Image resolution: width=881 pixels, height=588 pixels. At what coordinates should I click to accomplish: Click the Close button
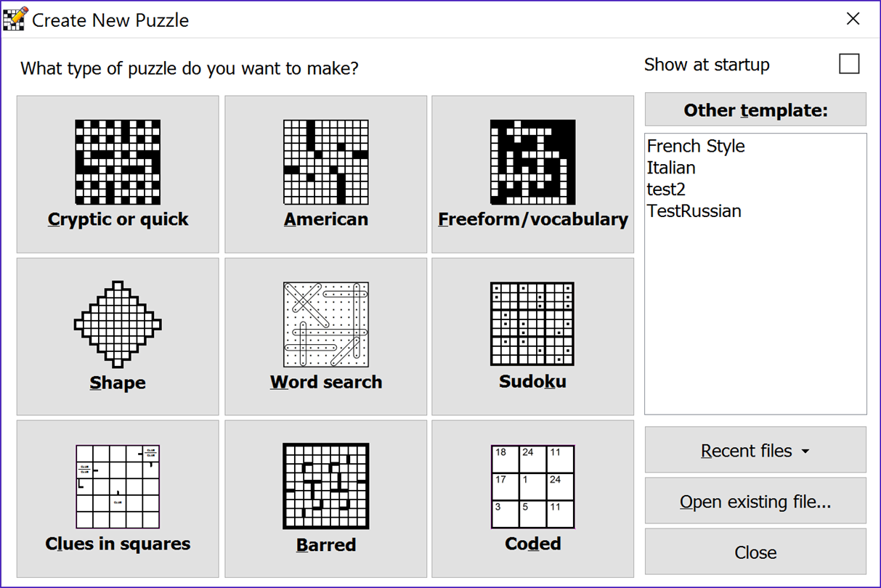pos(755,552)
